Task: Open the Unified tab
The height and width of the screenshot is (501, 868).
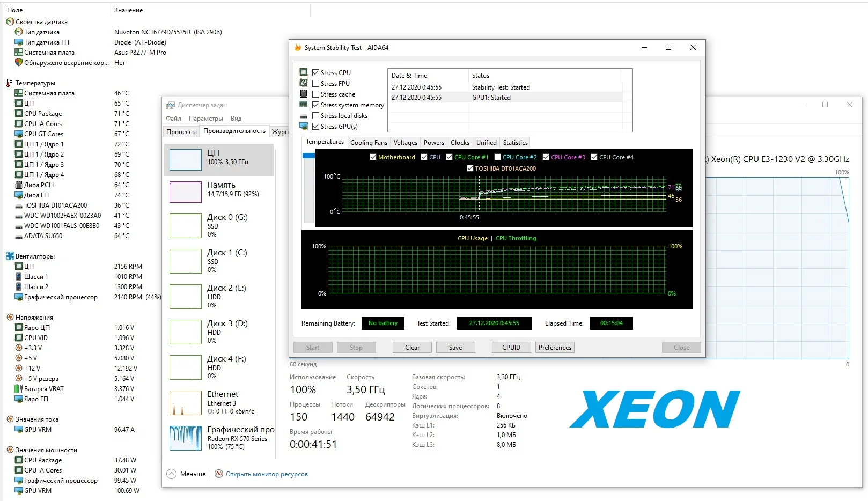Action: click(486, 143)
